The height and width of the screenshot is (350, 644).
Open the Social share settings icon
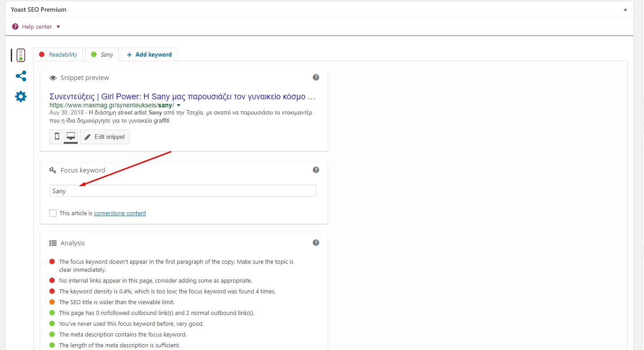(21, 76)
